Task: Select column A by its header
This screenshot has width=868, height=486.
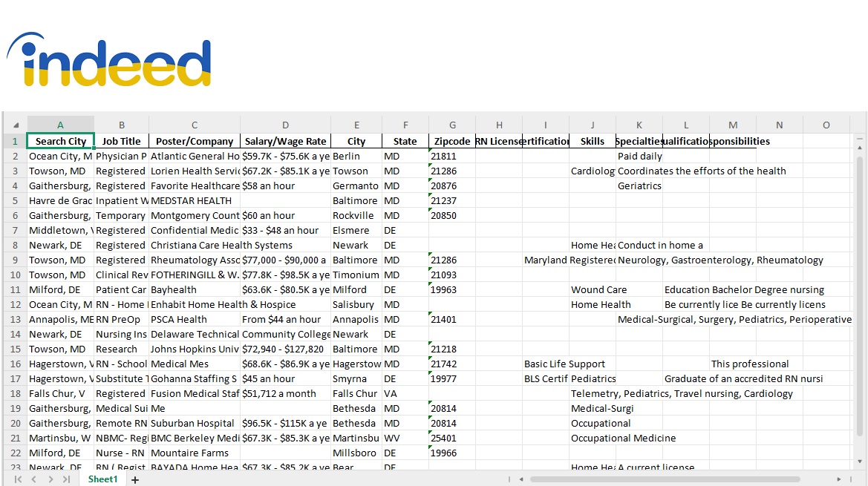Action: point(60,125)
